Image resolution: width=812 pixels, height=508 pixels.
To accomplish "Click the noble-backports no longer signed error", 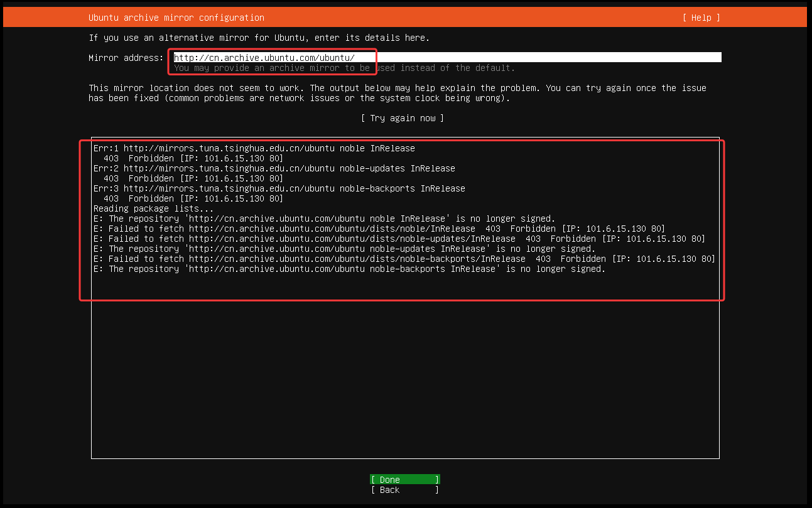I will 349,269.
